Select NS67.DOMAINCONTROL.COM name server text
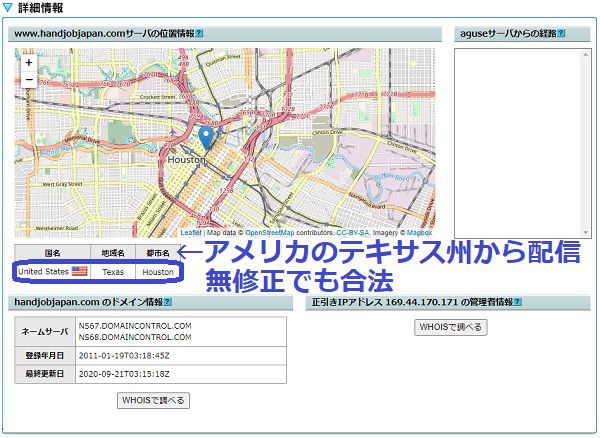 [135, 326]
